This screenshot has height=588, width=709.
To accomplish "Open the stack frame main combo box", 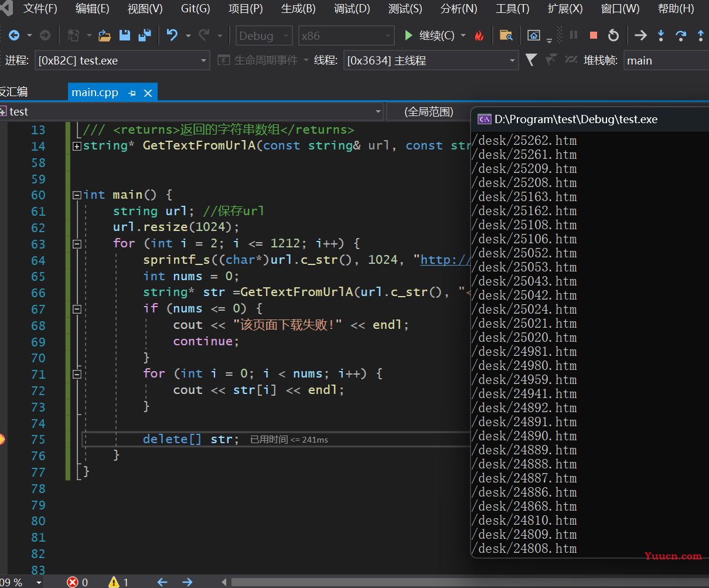I will 666,60.
